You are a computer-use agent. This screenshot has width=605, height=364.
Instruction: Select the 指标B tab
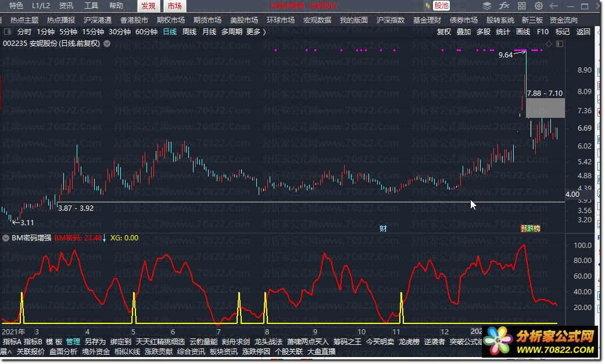click(x=33, y=341)
